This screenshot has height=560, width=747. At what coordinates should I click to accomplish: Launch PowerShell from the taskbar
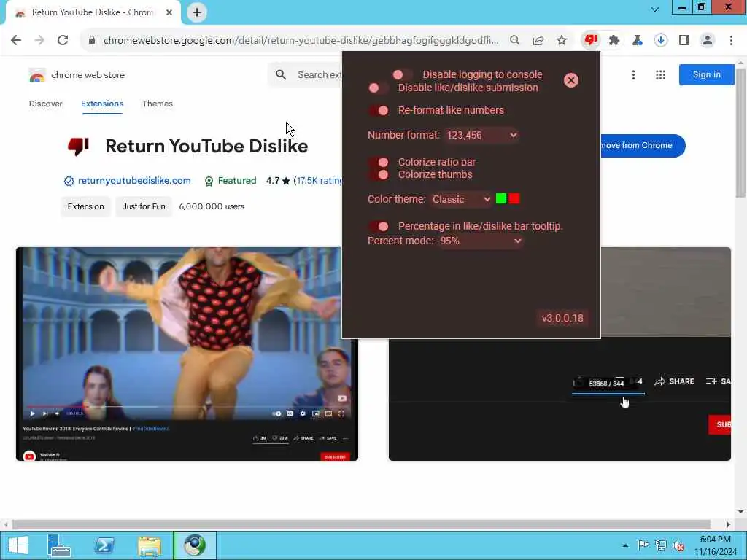[104, 545]
